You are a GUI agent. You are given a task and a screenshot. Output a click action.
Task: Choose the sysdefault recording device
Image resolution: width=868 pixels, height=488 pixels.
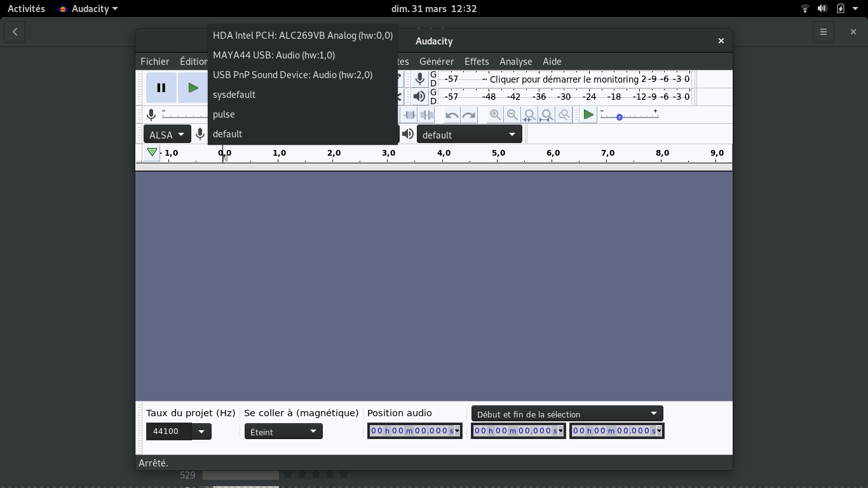tap(303, 95)
